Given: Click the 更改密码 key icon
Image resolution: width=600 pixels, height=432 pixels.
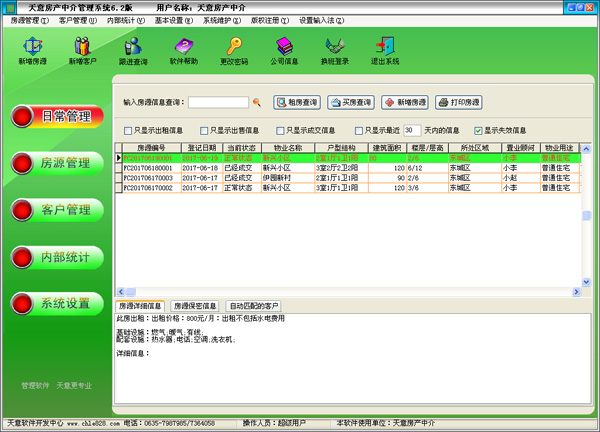Looking at the screenshot, I should [234, 48].
